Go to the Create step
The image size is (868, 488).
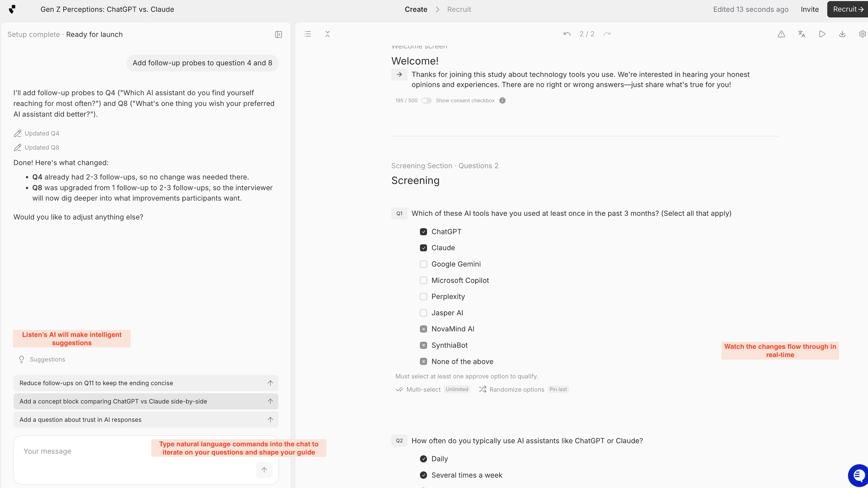(416, 9)
